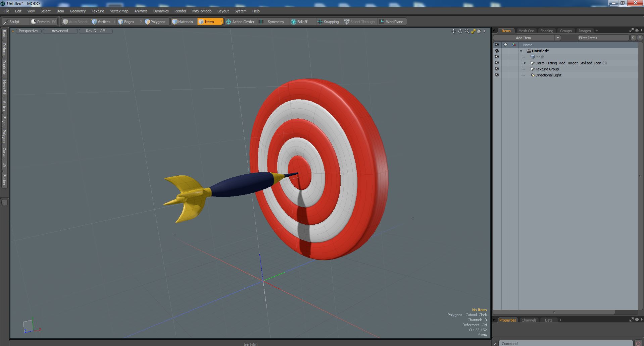This screenshot has height=346, width=644.
Task: Expand Properties panel right arrow
Action: click(641, 320)
